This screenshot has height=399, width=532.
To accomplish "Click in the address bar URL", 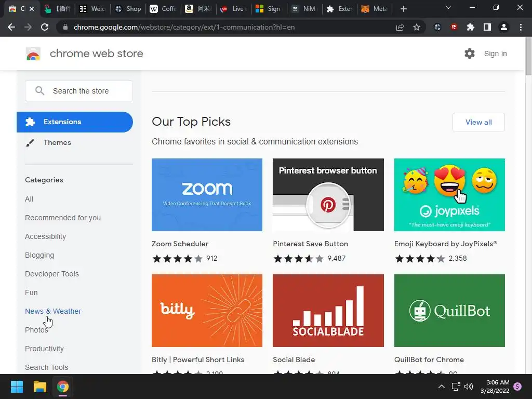I will click(x=184, y=27).
